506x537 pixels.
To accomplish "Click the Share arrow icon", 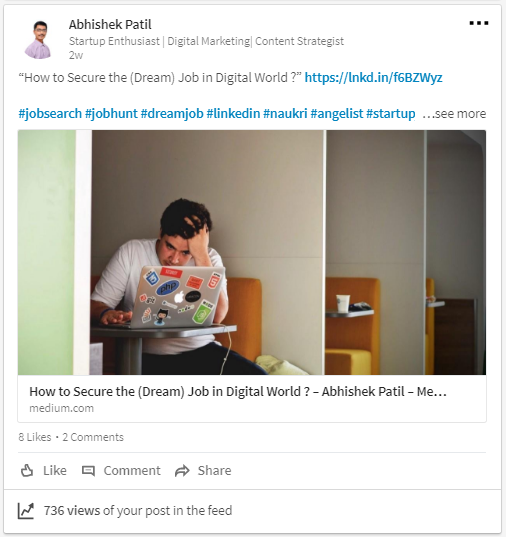I will pyautogui.click(x=182, y=471).
